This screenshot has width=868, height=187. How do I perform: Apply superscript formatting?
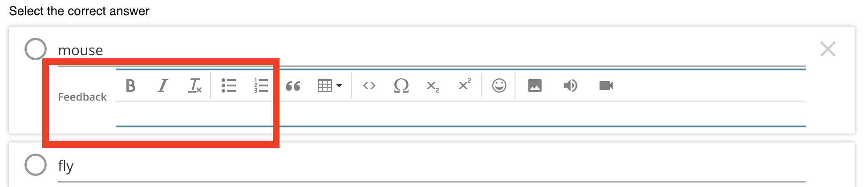pyautogui.click(x=465, y=85)
